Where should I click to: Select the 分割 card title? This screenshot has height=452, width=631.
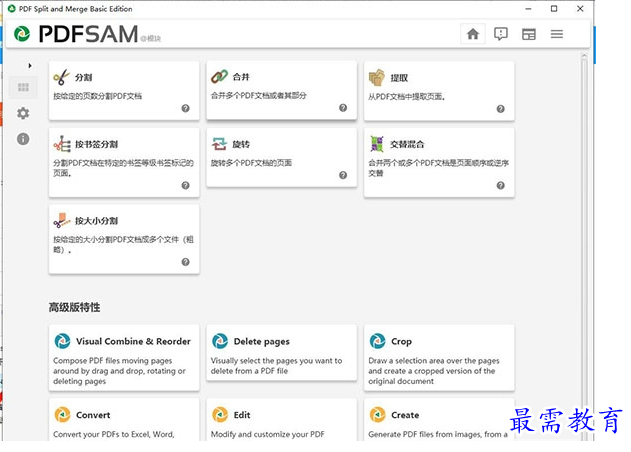pyautogui.click(x=84, y=77)
